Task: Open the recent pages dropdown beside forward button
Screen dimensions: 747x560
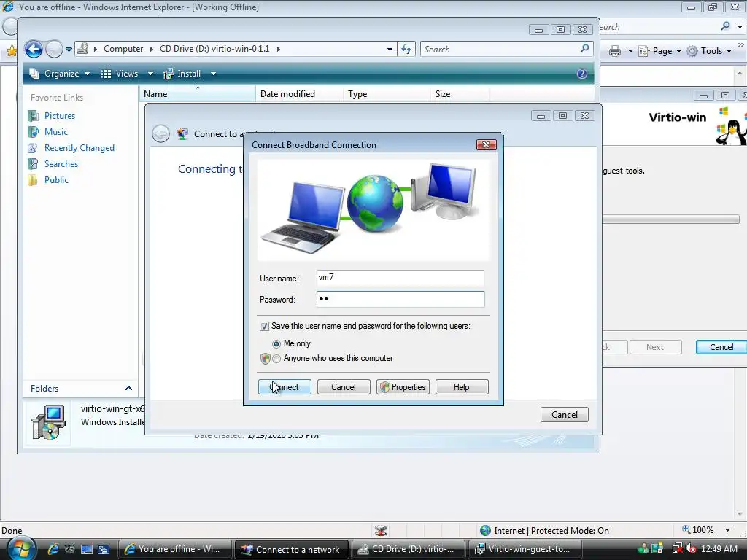Action: pyautogui.click(x=69, y=50)
